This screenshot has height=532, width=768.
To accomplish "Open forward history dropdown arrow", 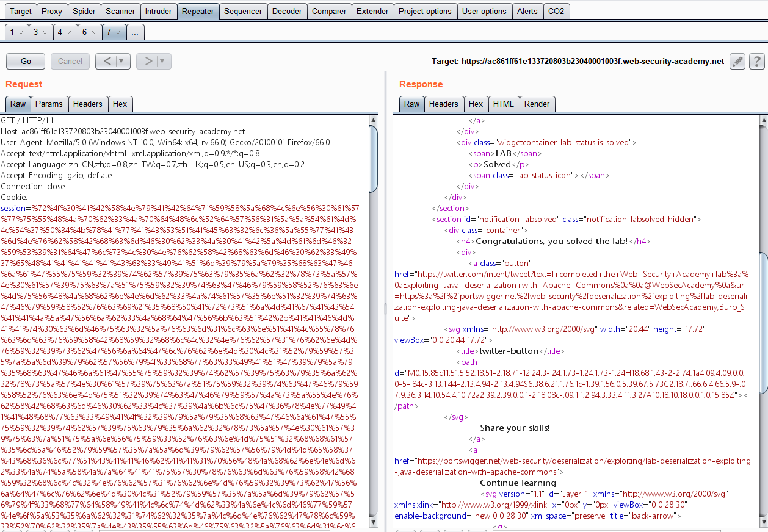I will coord(164,61).
